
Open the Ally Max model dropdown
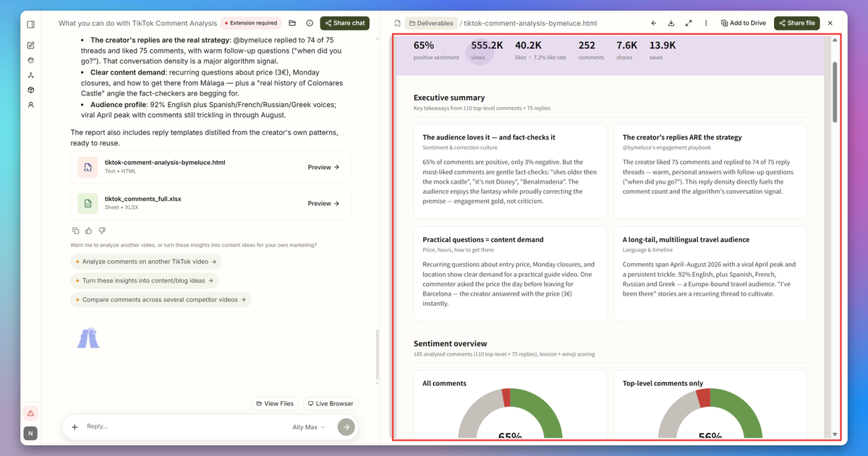(x=309, y=427)
